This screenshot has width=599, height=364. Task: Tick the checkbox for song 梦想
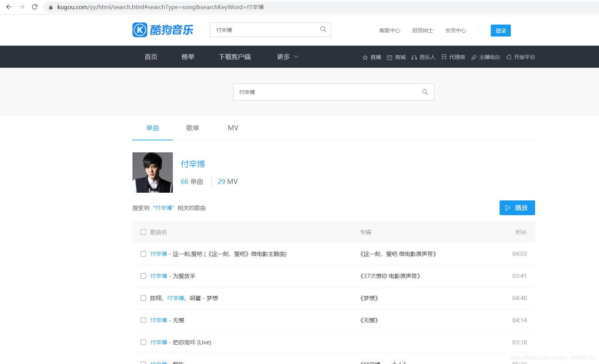pos(143,298)
